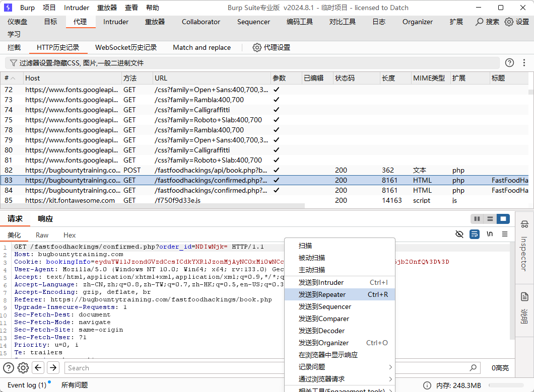Click the search magnifier in the search field
This screenshot has height=392, width=534.
[473, 368]
